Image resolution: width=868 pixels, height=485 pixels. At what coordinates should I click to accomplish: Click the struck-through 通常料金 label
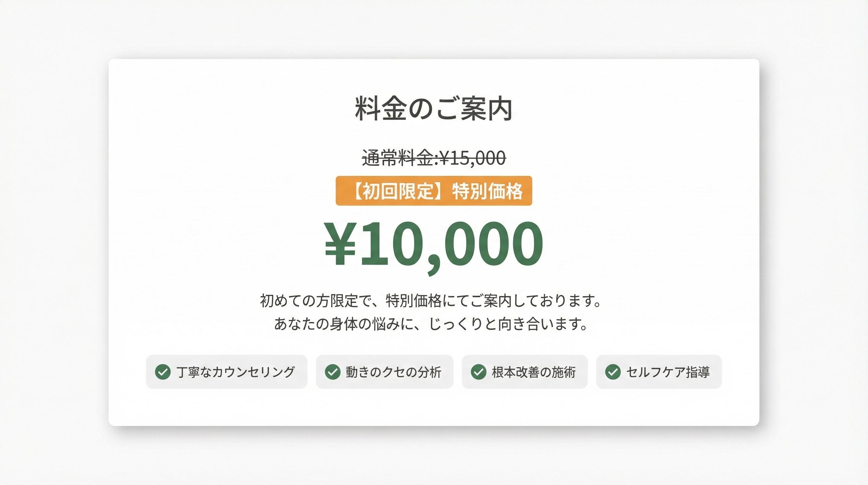pos(398,158)
